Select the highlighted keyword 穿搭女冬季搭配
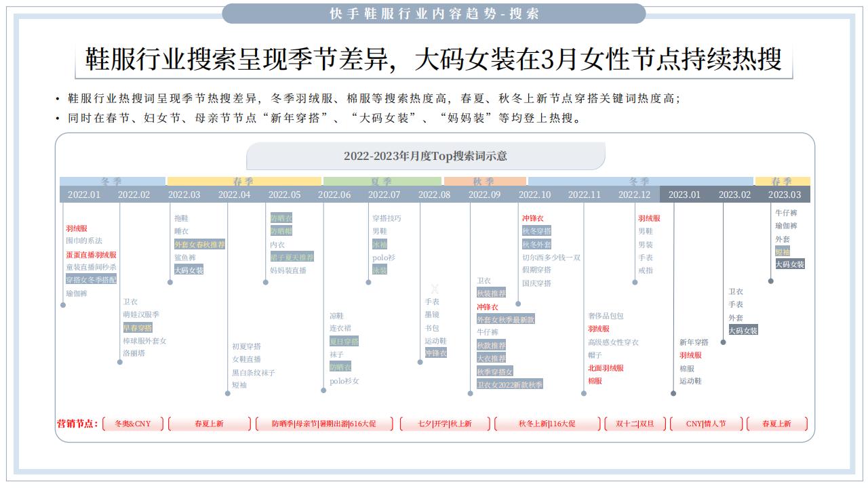 tap(91, 279)
